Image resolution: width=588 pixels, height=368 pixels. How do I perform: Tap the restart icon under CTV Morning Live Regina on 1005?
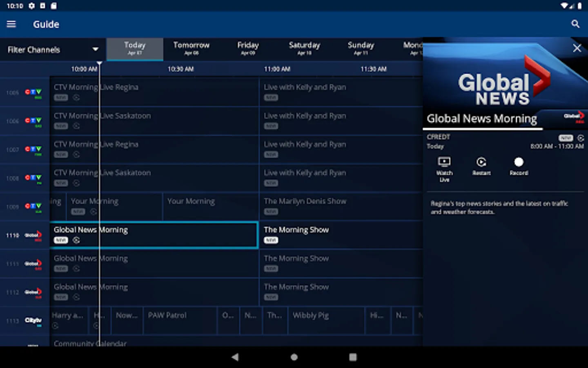pos(76,98)
